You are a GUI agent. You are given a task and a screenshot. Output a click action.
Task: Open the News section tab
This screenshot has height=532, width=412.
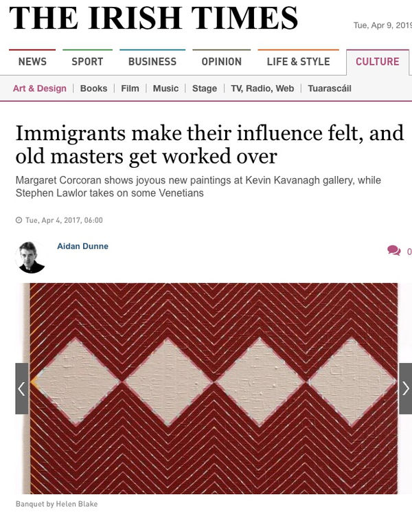pyautogui.click(x=32, y=61)
